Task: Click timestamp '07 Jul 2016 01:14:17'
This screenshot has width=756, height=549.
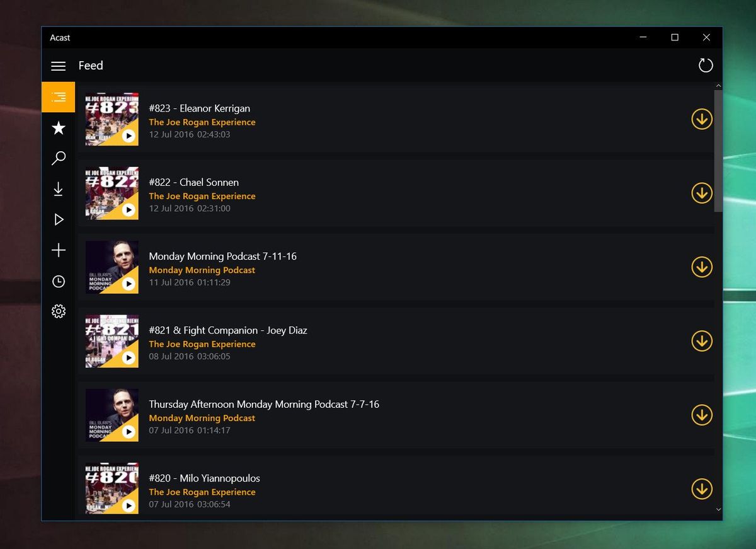Action: point(190,431)
